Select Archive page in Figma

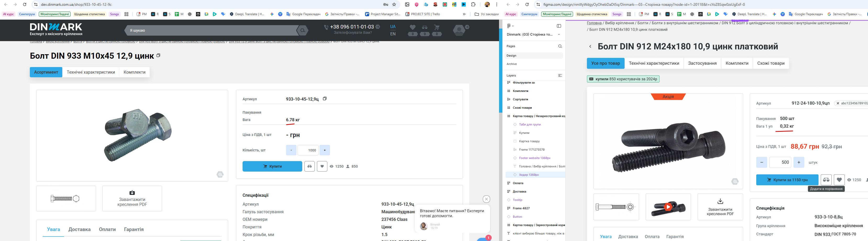512,64
